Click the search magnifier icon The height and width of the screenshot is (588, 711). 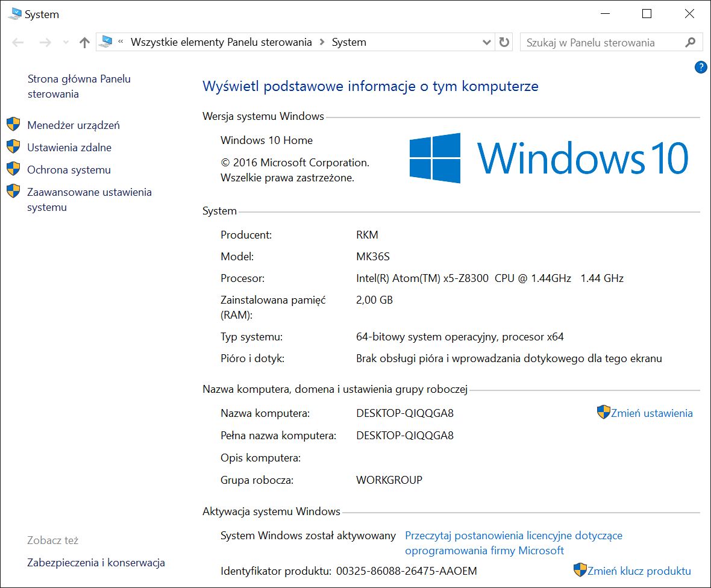tap(690, 43)
